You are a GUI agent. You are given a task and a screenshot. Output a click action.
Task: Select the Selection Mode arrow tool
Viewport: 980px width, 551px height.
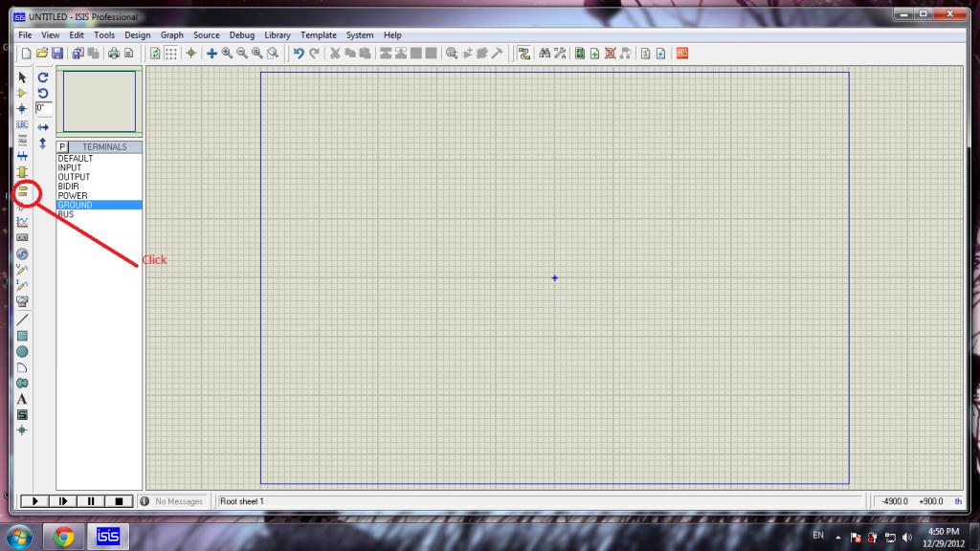(22, 77)
